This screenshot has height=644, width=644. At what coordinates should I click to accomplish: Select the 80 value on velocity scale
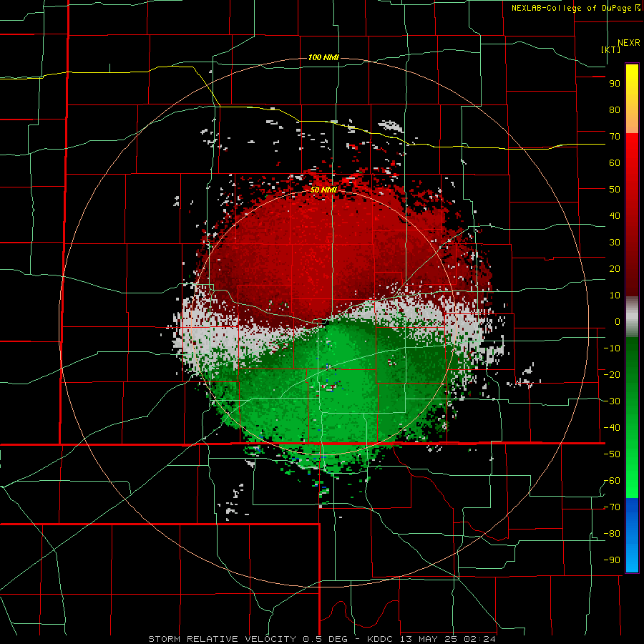tap(615, 110)
